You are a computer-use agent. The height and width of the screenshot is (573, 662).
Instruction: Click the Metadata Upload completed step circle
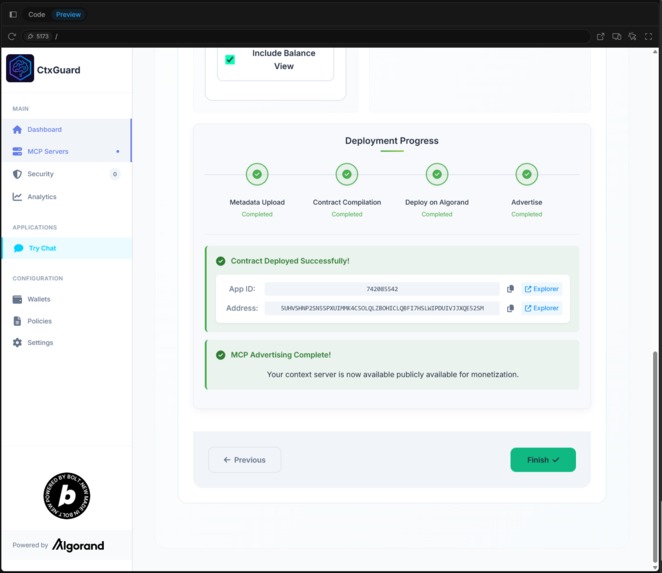257,174
